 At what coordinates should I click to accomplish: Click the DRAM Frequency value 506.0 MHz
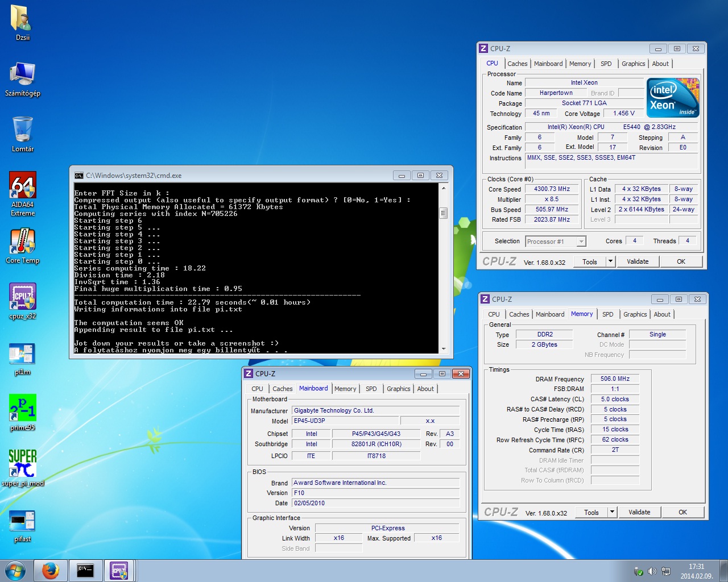[x=615, y=379]
